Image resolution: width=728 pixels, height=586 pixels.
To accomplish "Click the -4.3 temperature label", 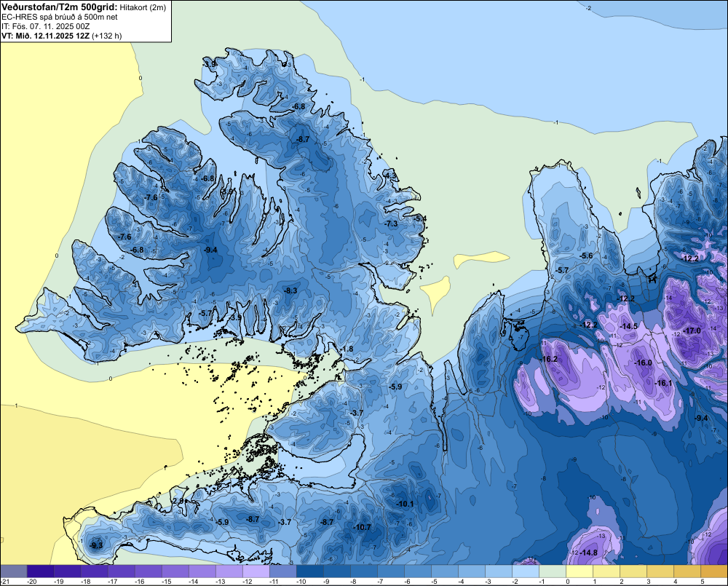I will point(391,175).
